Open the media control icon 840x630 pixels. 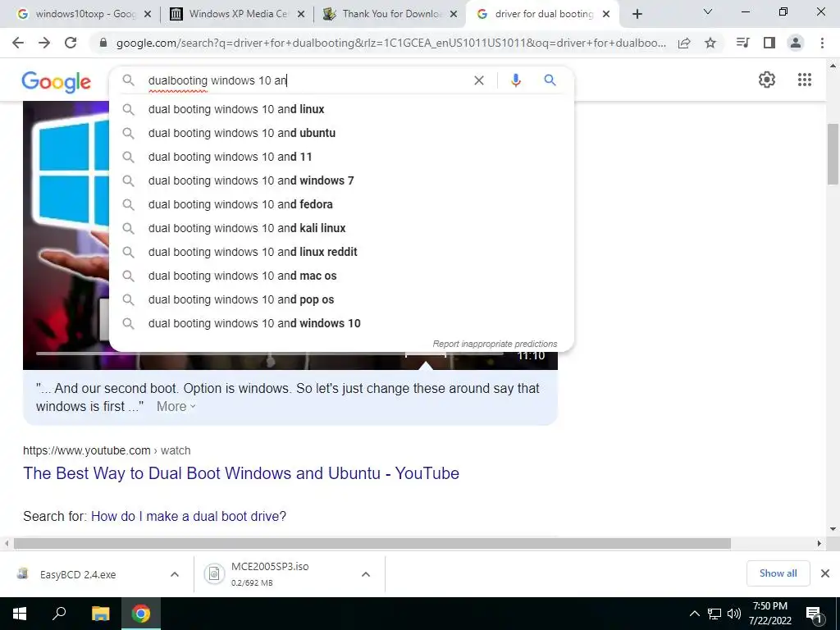click(x=742, y=43)
